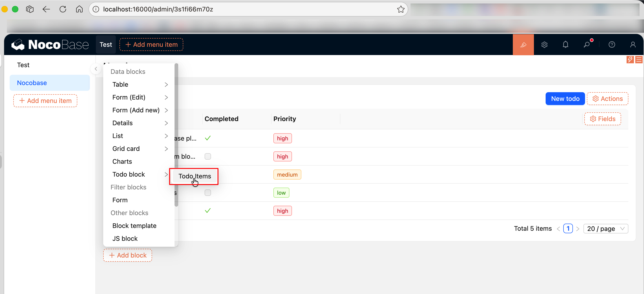Click the orange lightning bolt icon

pyautogui.click(x=630, y=59)
